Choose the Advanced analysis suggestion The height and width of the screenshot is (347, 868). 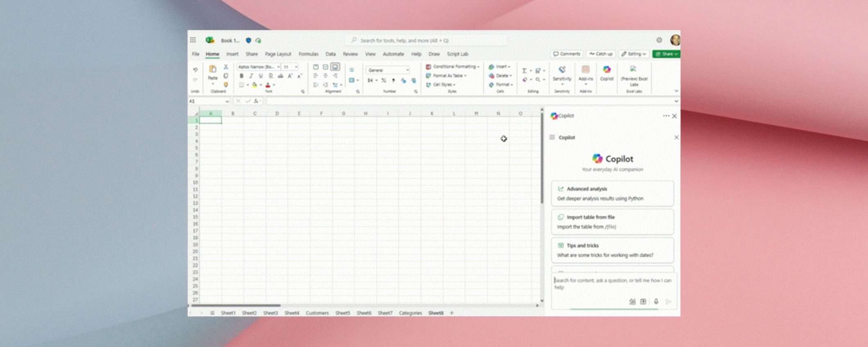[612, 194]
